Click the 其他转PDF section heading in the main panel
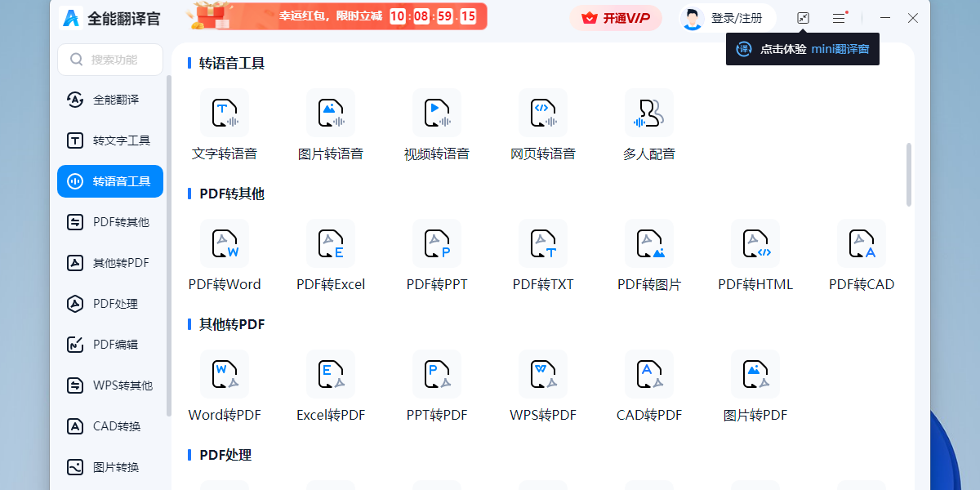980x490 pixels. click(x=232, y=324)
